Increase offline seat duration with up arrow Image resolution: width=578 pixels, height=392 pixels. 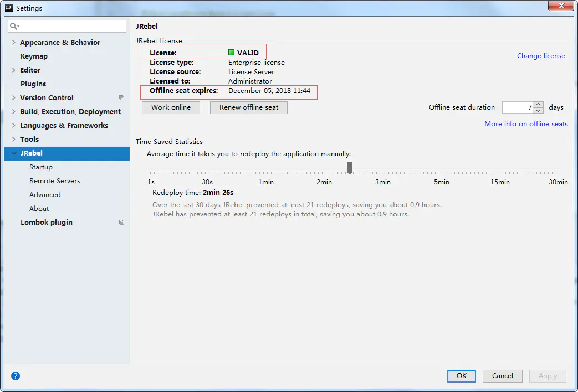pyautogui.click(x=538, y=105)
